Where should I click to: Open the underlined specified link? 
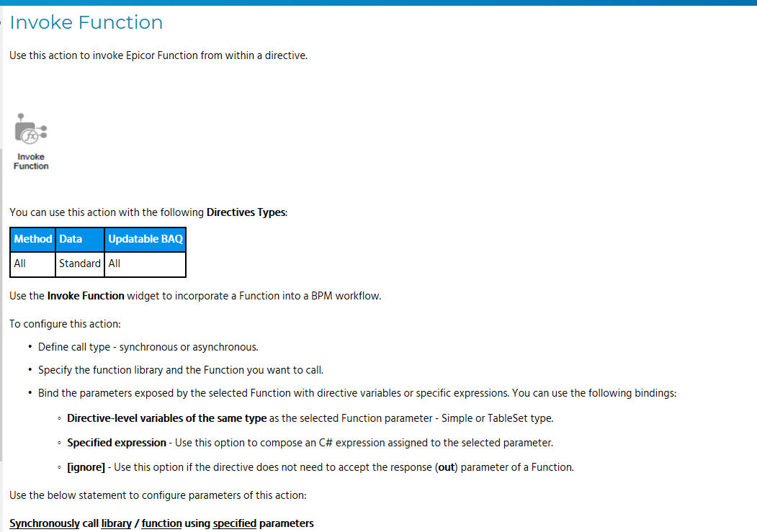(235, 523)
